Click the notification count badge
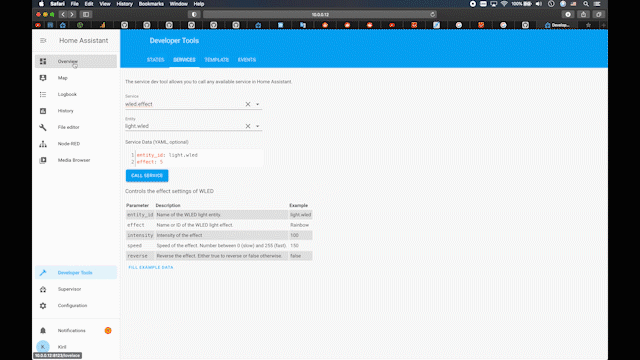The height and width of the screenshot is (360, 640). [x=108, y=330]
